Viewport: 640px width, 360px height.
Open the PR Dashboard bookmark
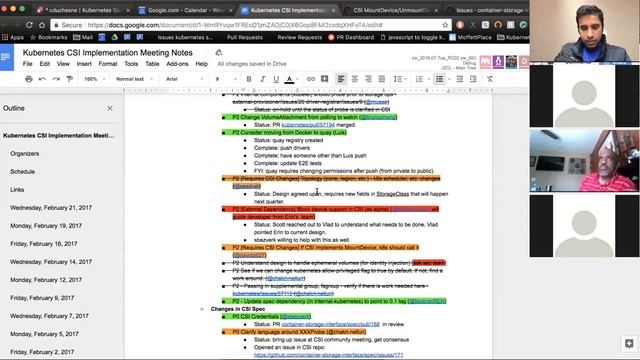351,37
